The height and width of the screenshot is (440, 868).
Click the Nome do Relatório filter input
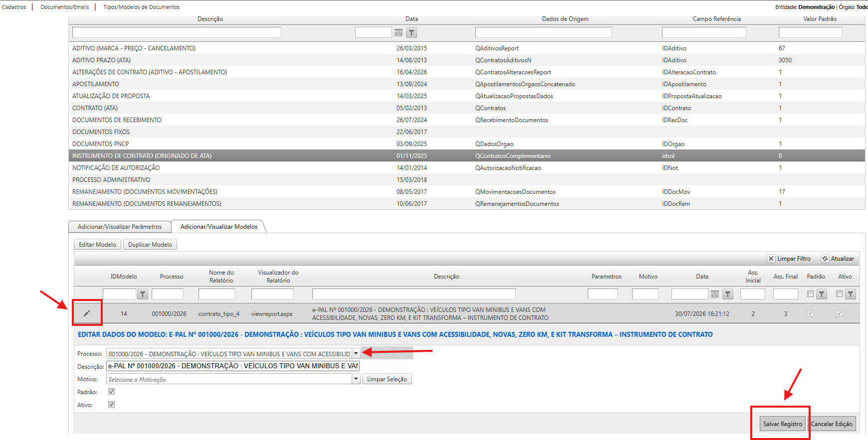click(x=217, y=294)
